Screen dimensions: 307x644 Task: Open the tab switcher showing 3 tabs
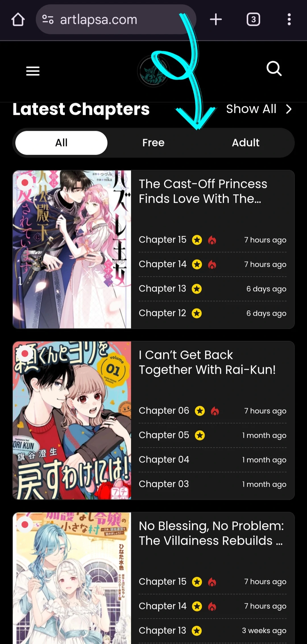click(253, 20)
